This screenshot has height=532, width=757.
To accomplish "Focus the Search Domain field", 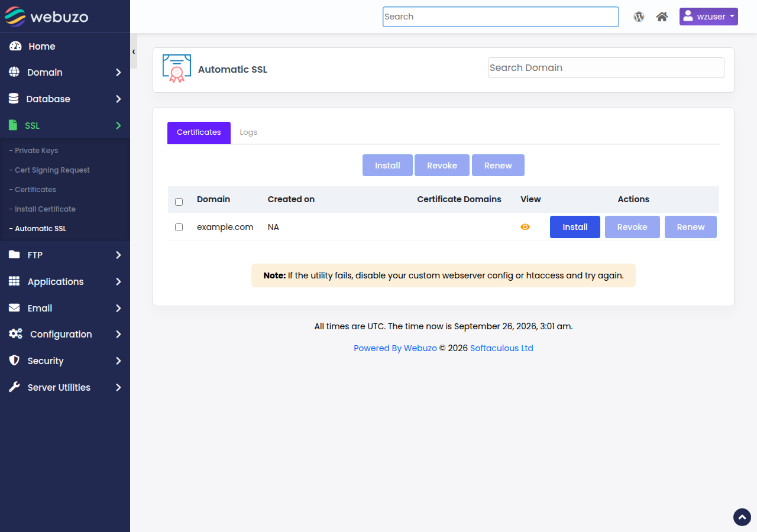I will coord(606,67).
